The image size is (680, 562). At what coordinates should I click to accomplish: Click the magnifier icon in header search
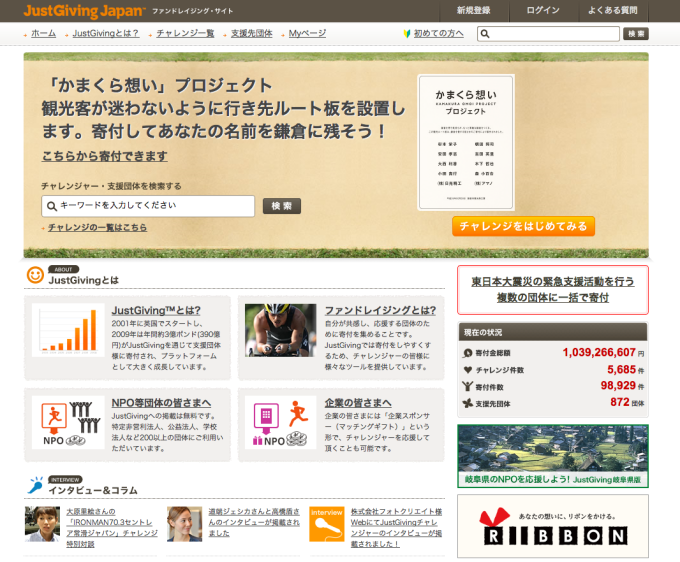click(485, 34)
